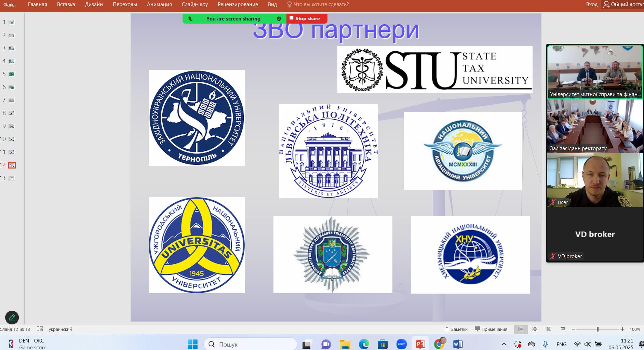Open the Вид ribbon tab
The height and width of the screenshot is (350, 644).
click(272, 4)
